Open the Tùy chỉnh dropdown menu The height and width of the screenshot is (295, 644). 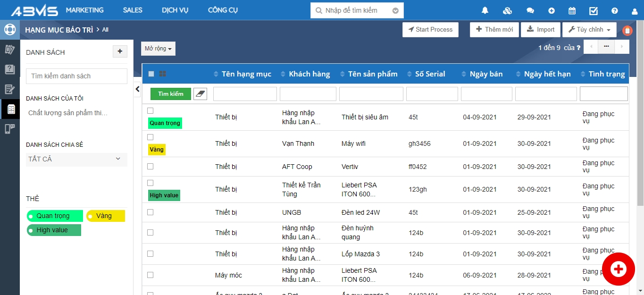tap(589, 30)
